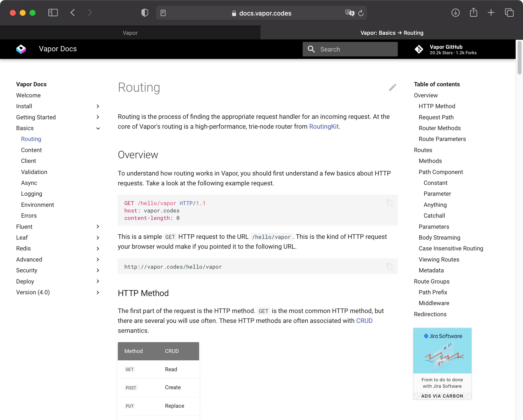Open the translate page icon
This screenshot has width=523, height=420.
[x=350, y=13]
